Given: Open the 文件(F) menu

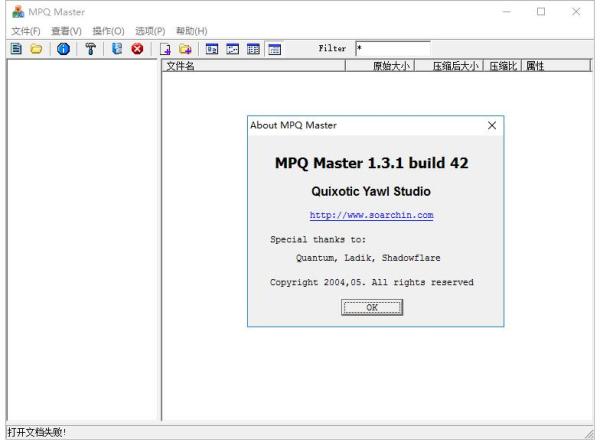Looking at the screenshot, I should pyautogui.click(x=26, y=31).
